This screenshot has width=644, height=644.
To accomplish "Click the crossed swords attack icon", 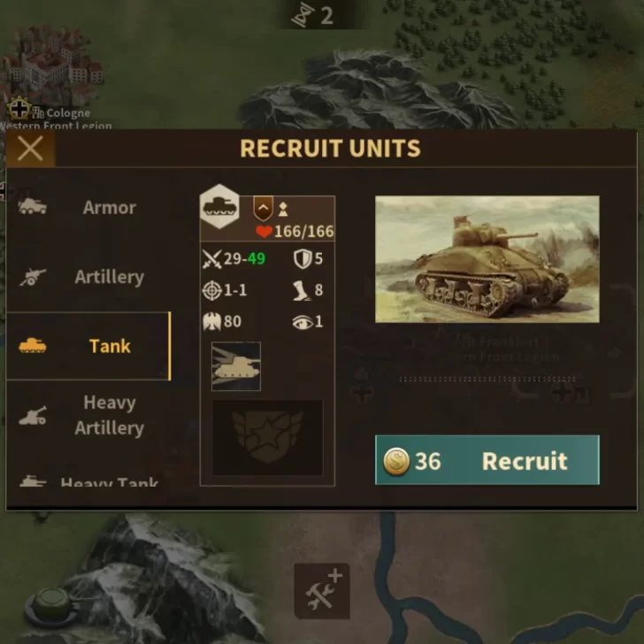I will 212,259.
